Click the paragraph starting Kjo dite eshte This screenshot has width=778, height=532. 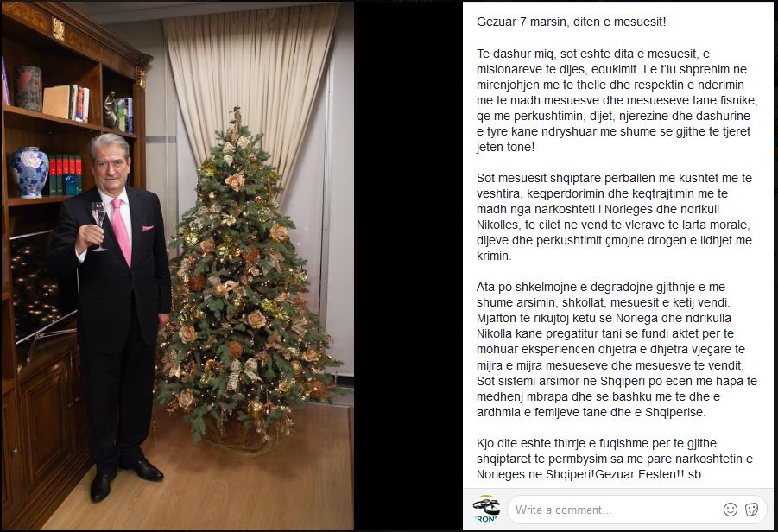[x=614, y=459]
